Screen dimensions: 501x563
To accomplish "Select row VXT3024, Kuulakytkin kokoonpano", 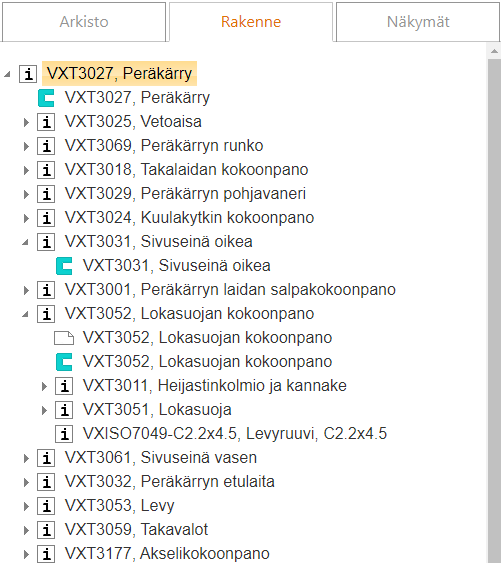I will (190, 218).
